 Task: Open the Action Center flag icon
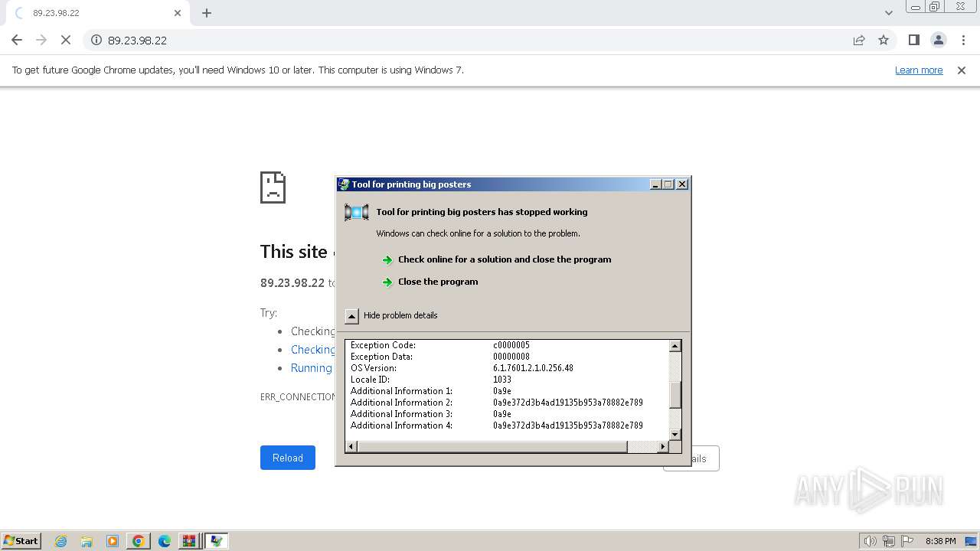coord(907,541)
